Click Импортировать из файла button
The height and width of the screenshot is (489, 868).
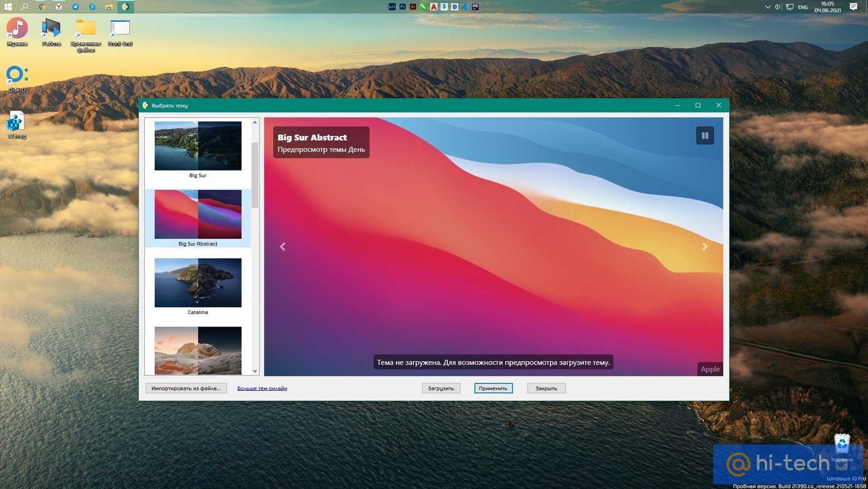pos(186,388)
